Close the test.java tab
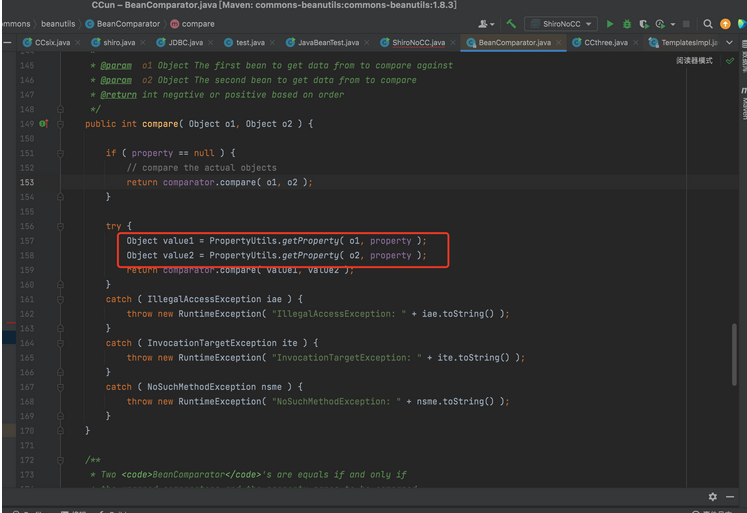This screenshot has height=513, width=747. click(273, 43)
